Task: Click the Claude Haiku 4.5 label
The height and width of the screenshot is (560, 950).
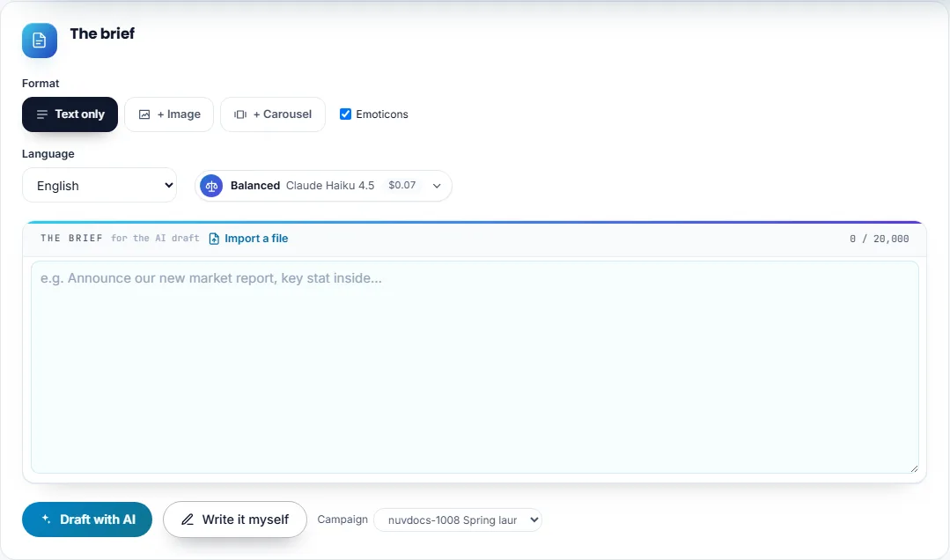Action: (330, 186)
